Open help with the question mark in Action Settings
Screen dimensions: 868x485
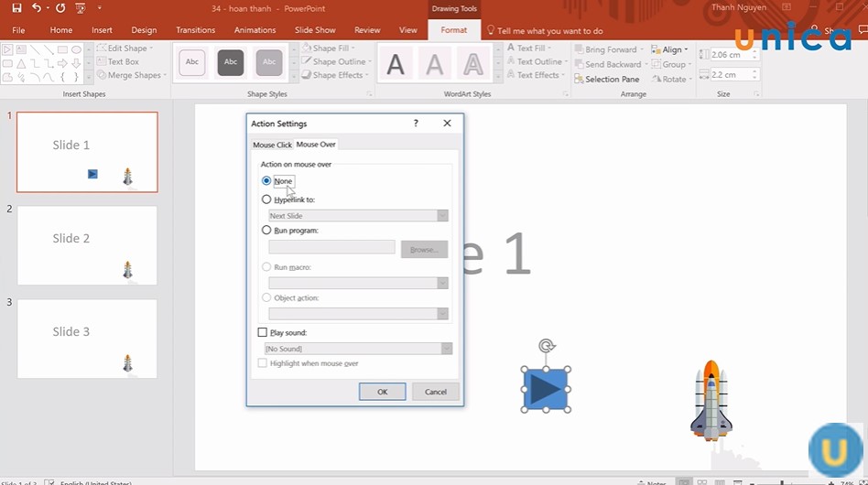tap(416, 124)
